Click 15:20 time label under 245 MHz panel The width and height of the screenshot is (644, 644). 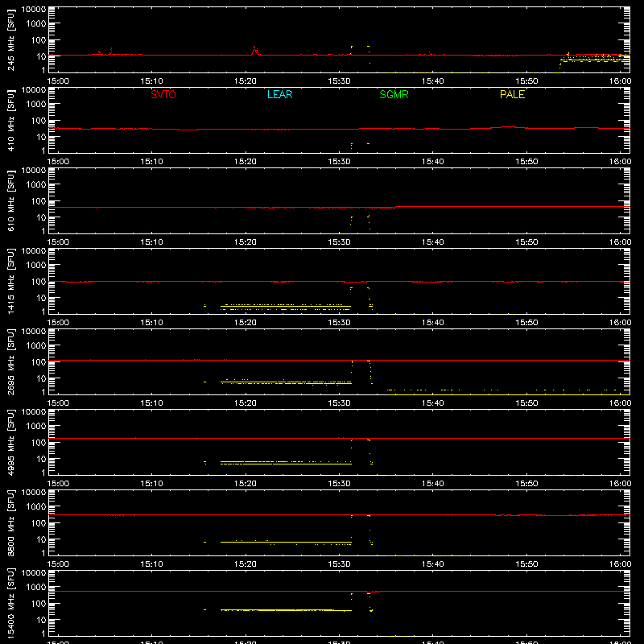point(246,81)
